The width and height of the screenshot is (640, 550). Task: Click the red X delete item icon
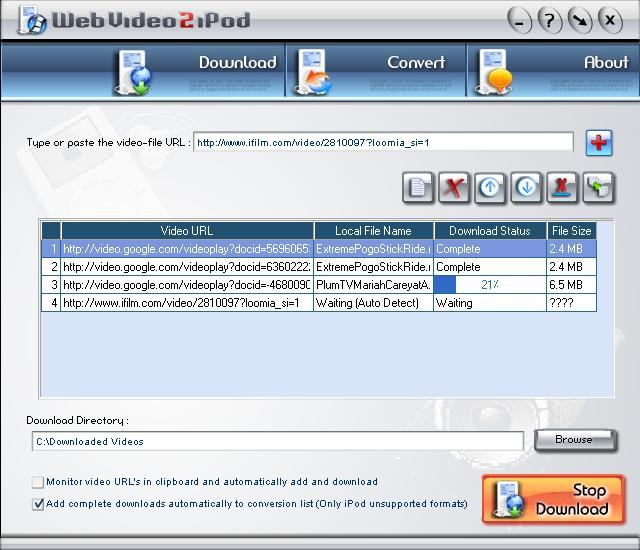pos(453,188)
